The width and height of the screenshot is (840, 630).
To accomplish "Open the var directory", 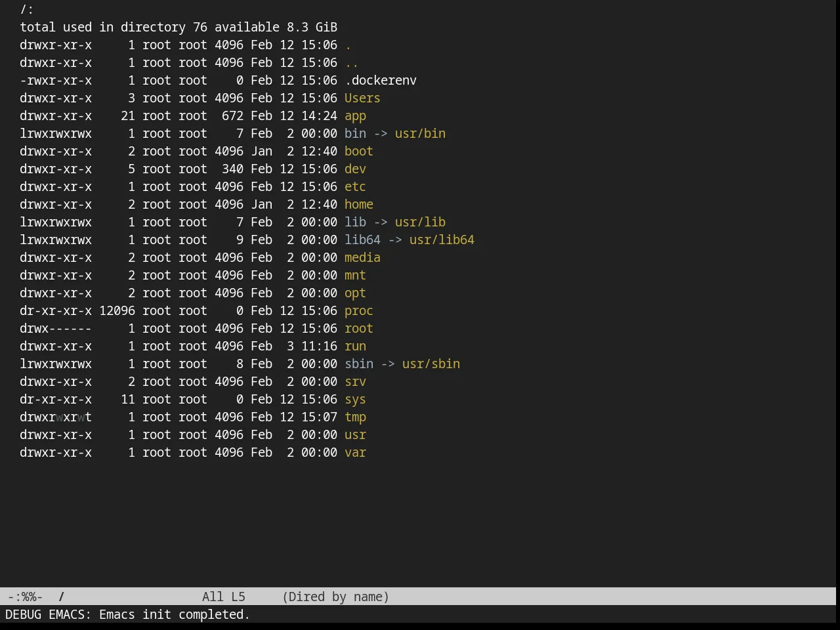I will [x=355, y=452].
